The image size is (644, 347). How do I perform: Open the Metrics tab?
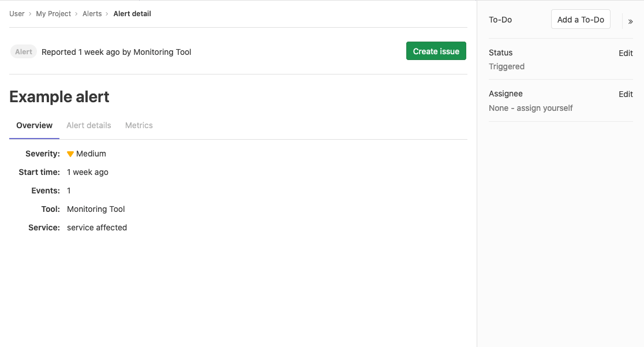pos(138,125)
